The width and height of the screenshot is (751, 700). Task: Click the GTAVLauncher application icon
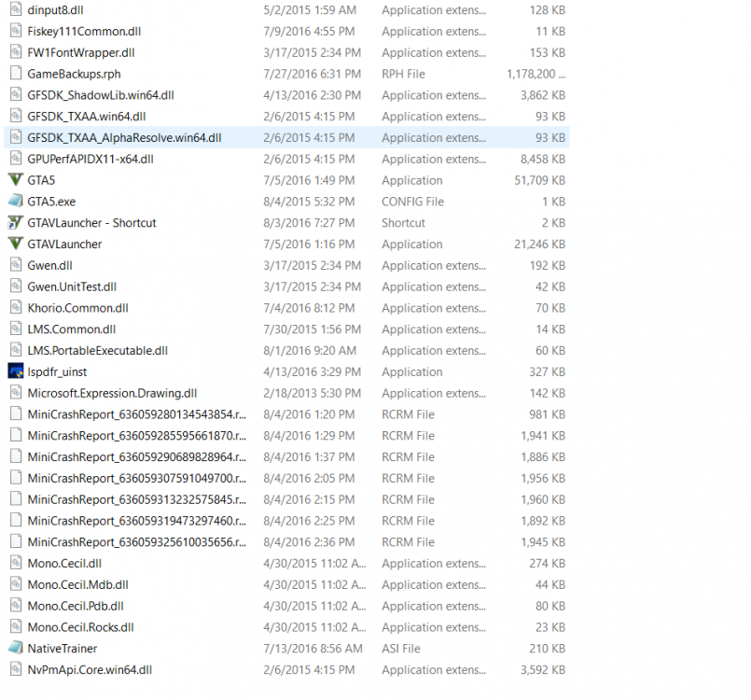16,244
